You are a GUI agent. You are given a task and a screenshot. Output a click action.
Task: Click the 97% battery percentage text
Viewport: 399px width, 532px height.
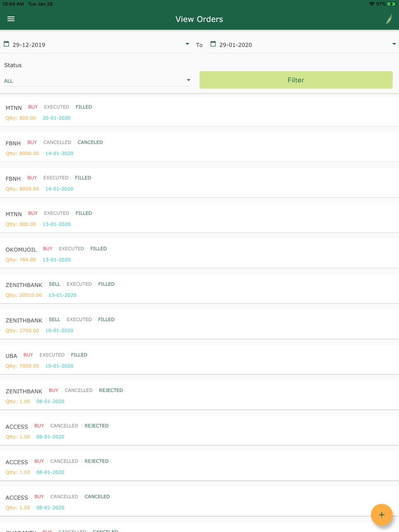(x=381, y=4)
